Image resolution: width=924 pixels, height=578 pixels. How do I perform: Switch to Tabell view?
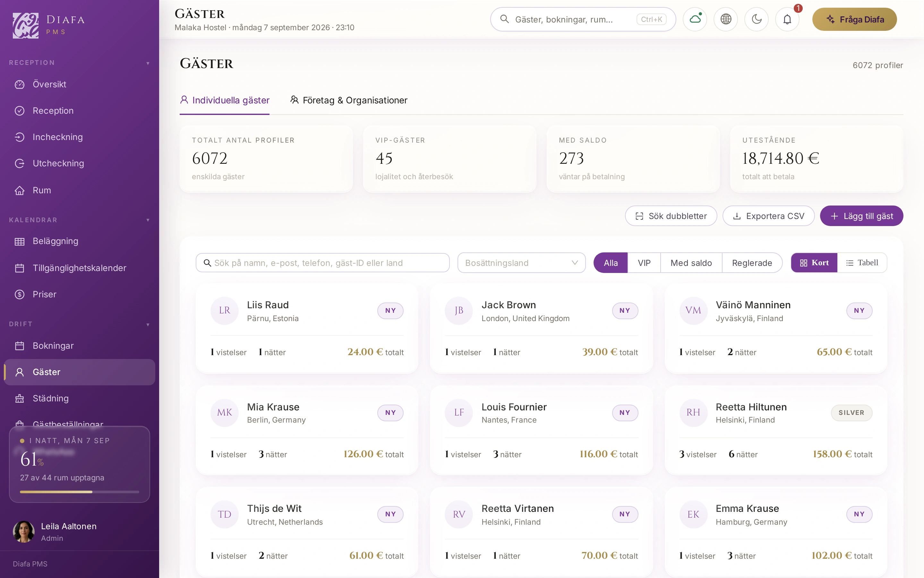tap(862, 263)
